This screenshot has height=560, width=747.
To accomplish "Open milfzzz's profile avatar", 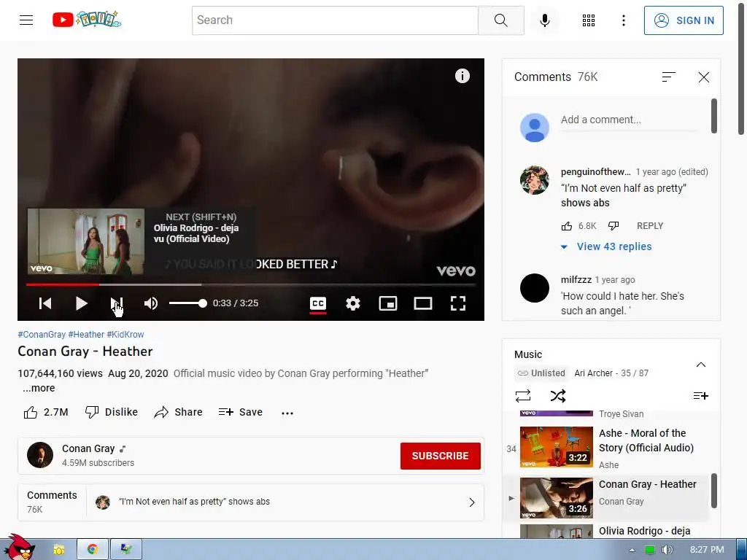I will click(534, 287).
